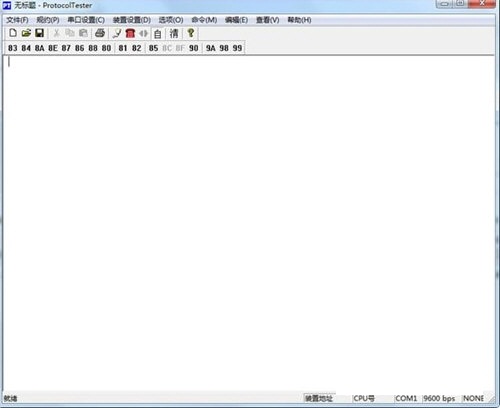Save using the floppy disk icon
The height and width of the screenshot is (408, 500).
pyautogui.click(x=39, y=33)
